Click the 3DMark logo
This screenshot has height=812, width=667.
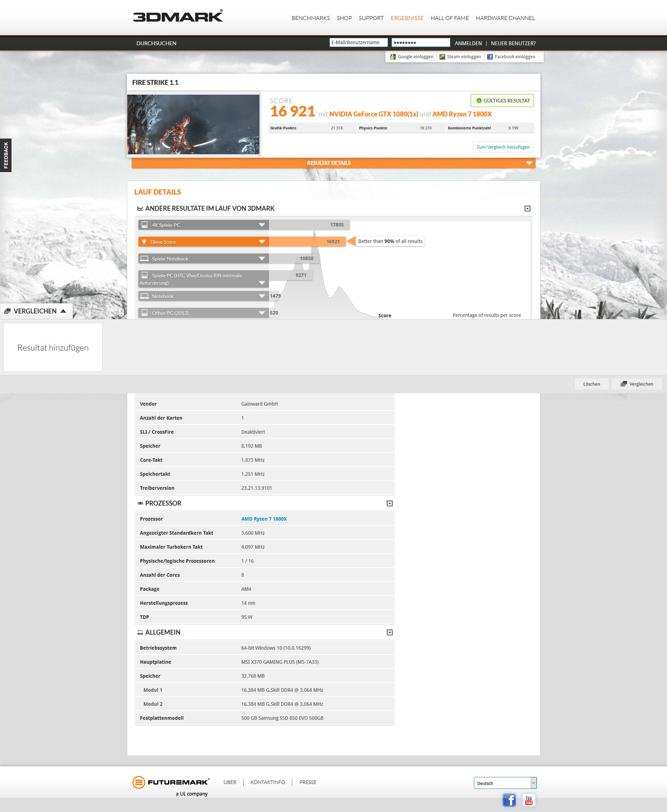point(177,16)
